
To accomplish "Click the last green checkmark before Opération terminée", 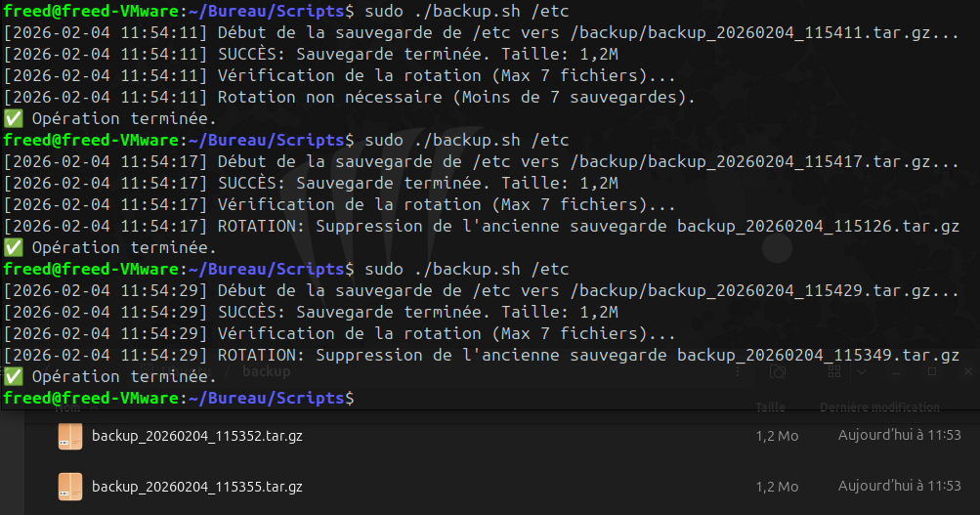I will tap(13, 376).
